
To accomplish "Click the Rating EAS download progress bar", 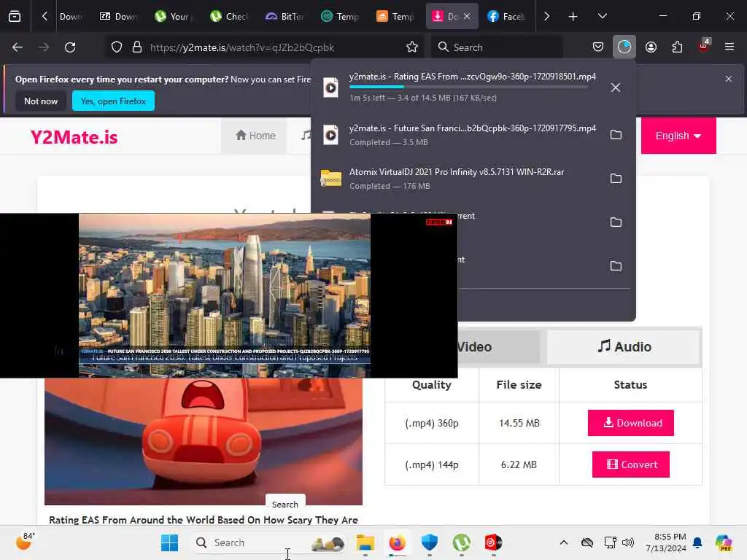I will (x=468, y=87).
